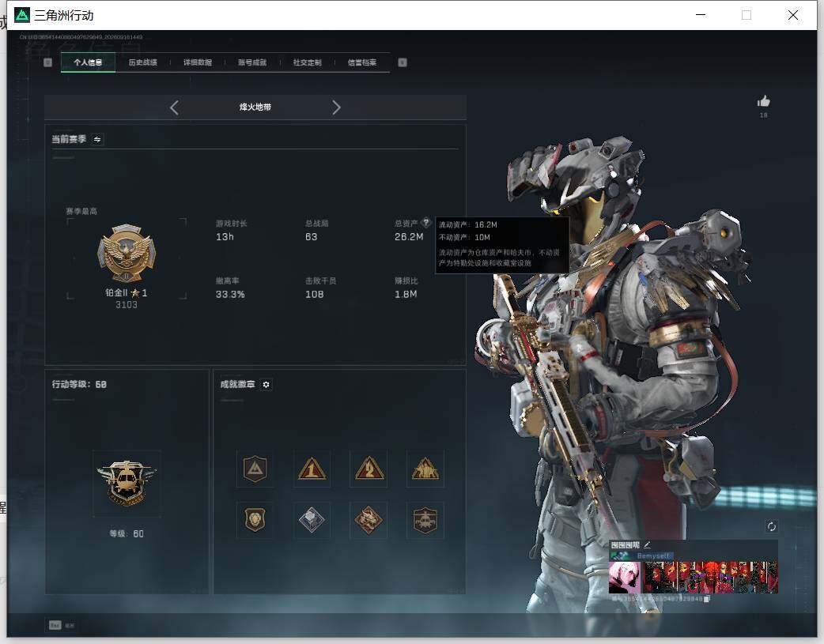Click the level 60 helicopter emblem

coord(127,484)
